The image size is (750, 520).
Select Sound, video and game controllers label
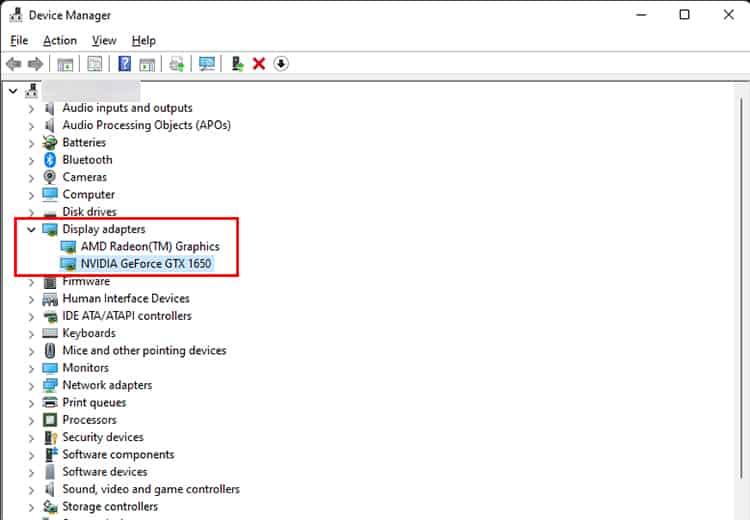click(151, 489)
